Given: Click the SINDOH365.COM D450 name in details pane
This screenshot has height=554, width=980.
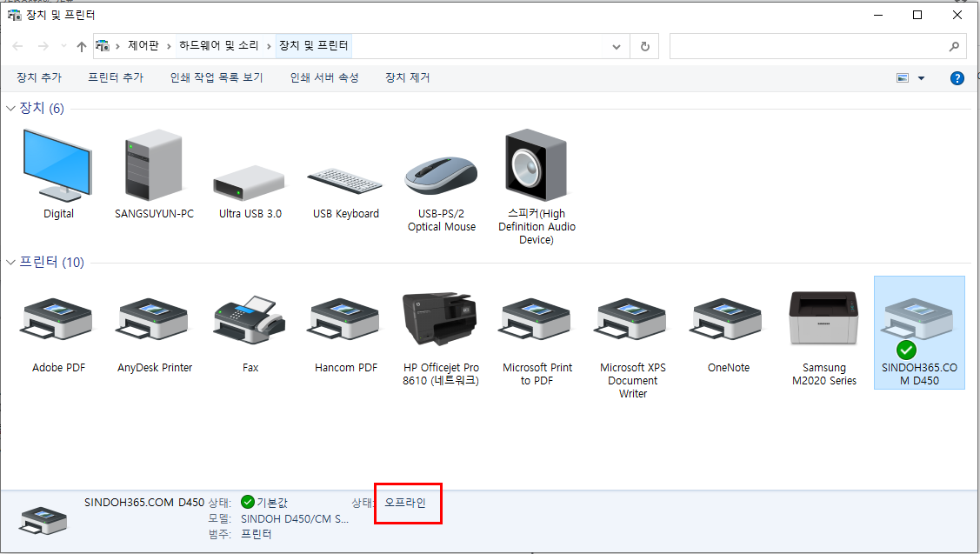Looking at the screenshot, I should click(144, 503).
